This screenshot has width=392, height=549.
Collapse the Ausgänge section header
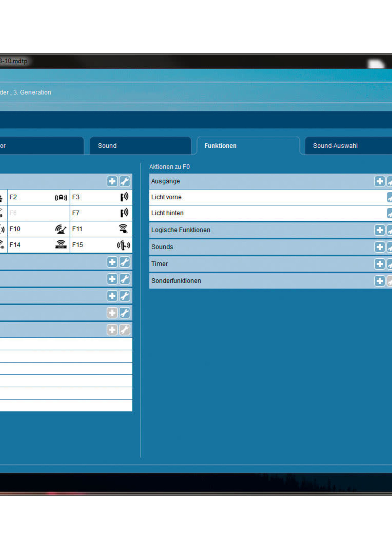tap(253, 181)
